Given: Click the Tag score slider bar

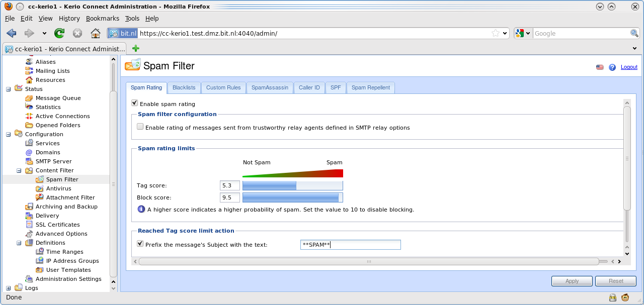Looking at the screenshot, I should (293, 185).
